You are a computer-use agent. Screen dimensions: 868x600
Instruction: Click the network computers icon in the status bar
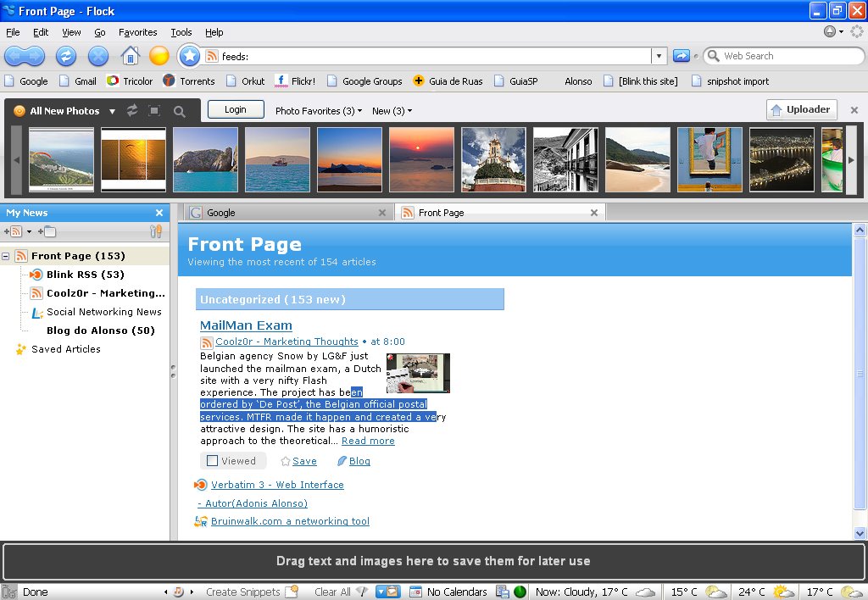(502, 592)
